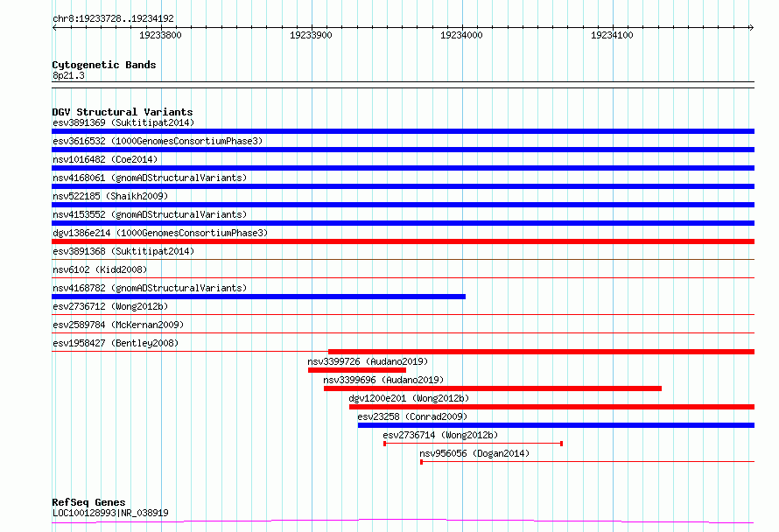Screen dimensions: 779x532
Task: Open the LOC100128993|NR_038919 gene label
Action: point(110,513)
